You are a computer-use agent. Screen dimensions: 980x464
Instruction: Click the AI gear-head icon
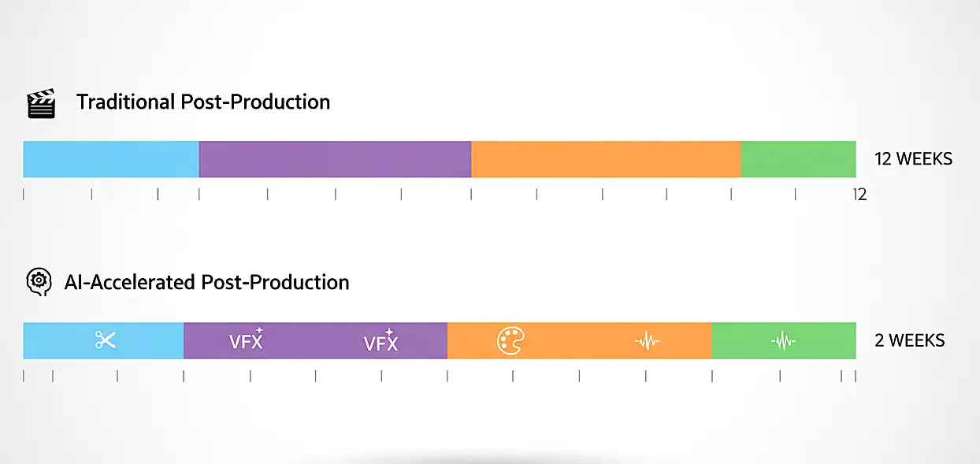[x=36, y=281]
